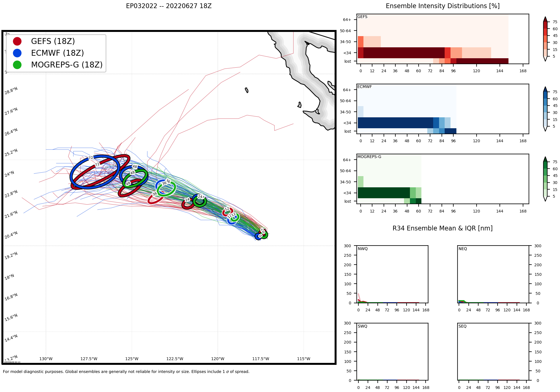Click the NWQ wind radii plot

(x=393, y=274)
